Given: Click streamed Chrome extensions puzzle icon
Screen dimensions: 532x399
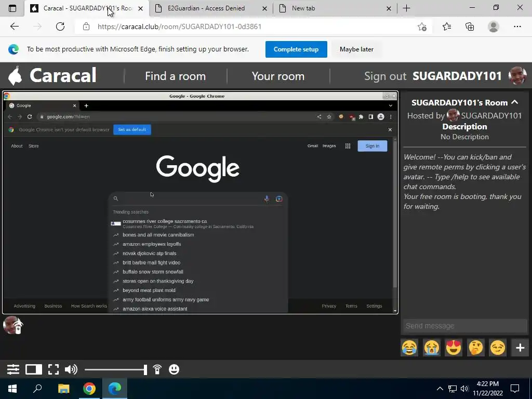Looking at the screenshot, I should (x=361, y=117).
